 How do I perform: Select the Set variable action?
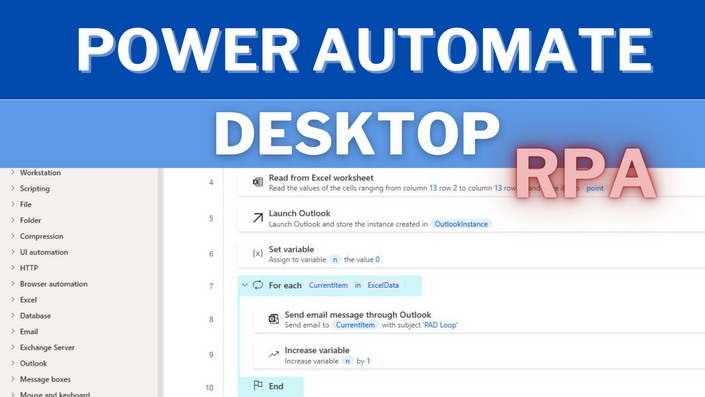(x=471, y=254)
